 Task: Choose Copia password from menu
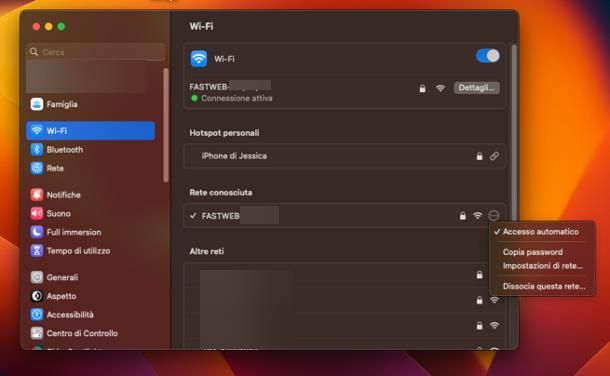click(x=533, y=252)
